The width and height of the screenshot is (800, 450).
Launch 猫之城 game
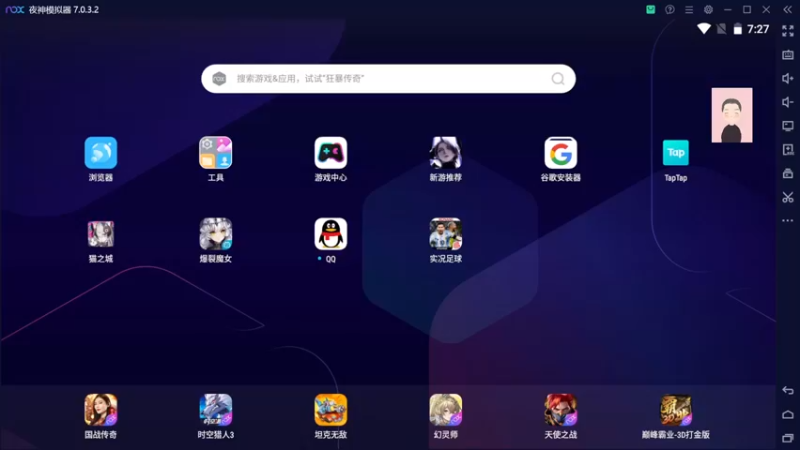tap(101, 234)
